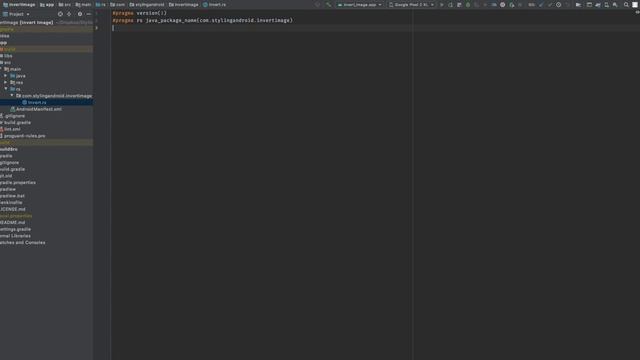Click the Search Everywhere magnifier icon
This screenshot has width=640, height=360.
tap(626, 5)
